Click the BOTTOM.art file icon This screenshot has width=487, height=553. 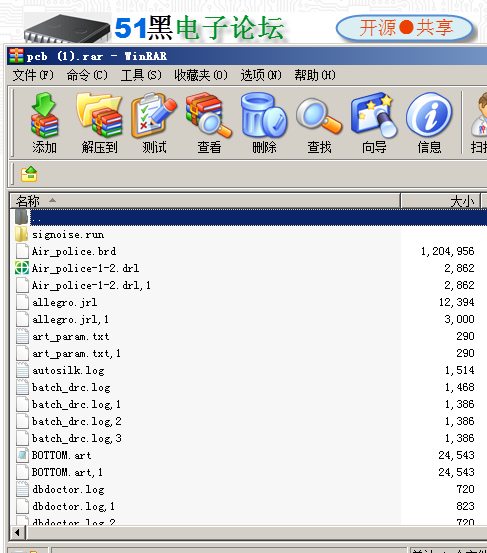22,455
